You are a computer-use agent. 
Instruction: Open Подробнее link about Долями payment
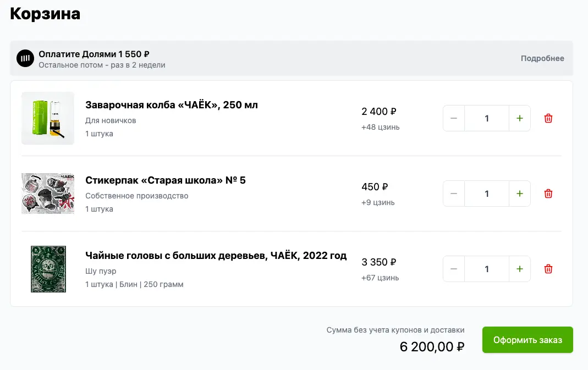pyautogui.click(x=542, y=58)
